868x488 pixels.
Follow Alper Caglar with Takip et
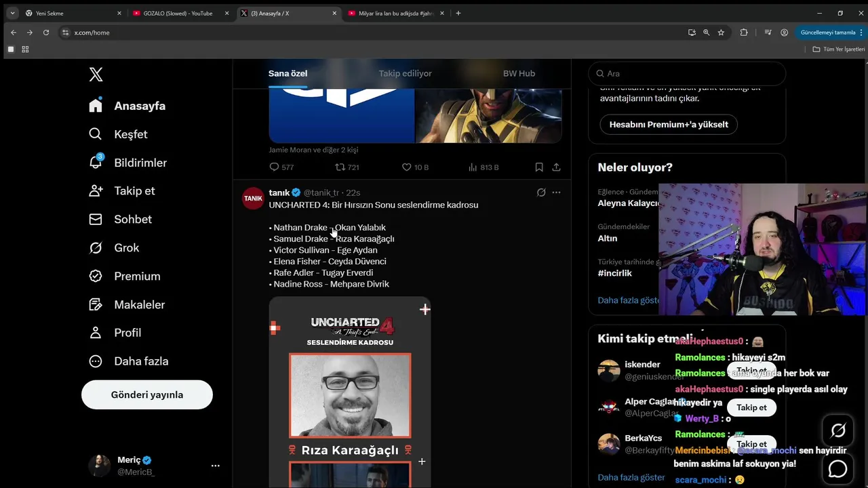(x=751, y=407)
